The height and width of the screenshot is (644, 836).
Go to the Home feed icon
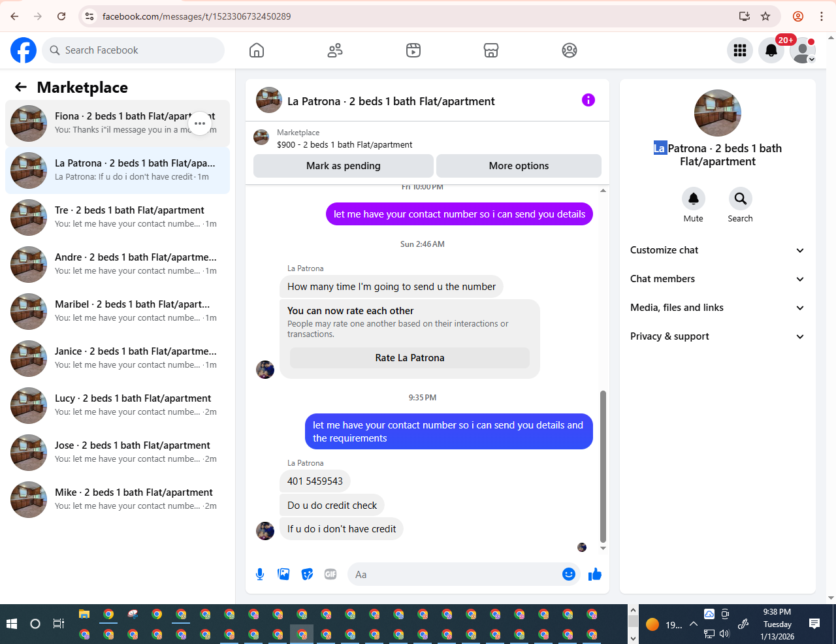[x=257, y=50]
